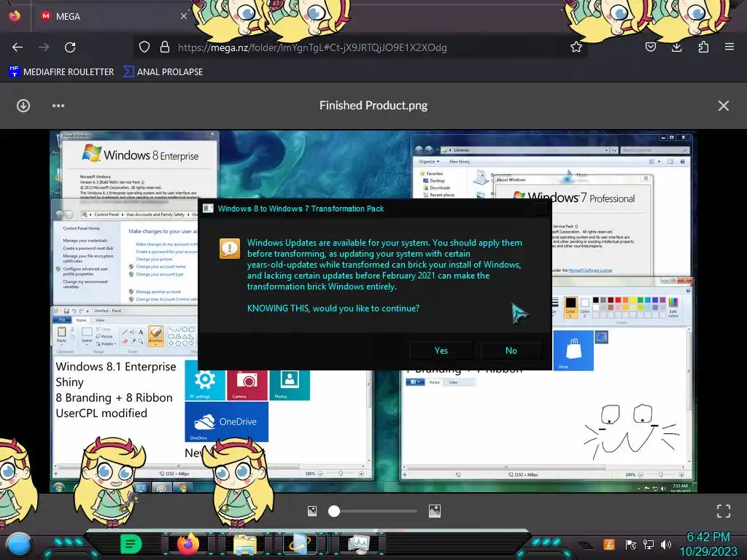Open the Action Center flag icon
The image size is (747, 560).
tap(630, 544)
